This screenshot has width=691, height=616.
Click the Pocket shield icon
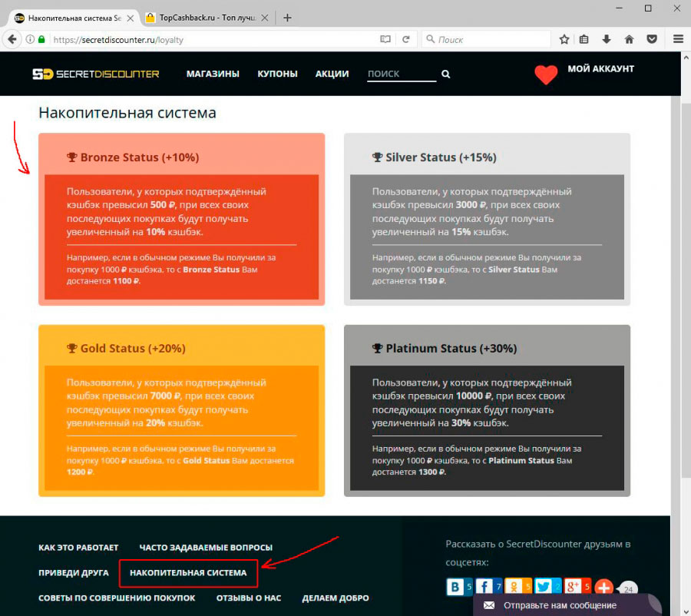[x=652, y=40]
